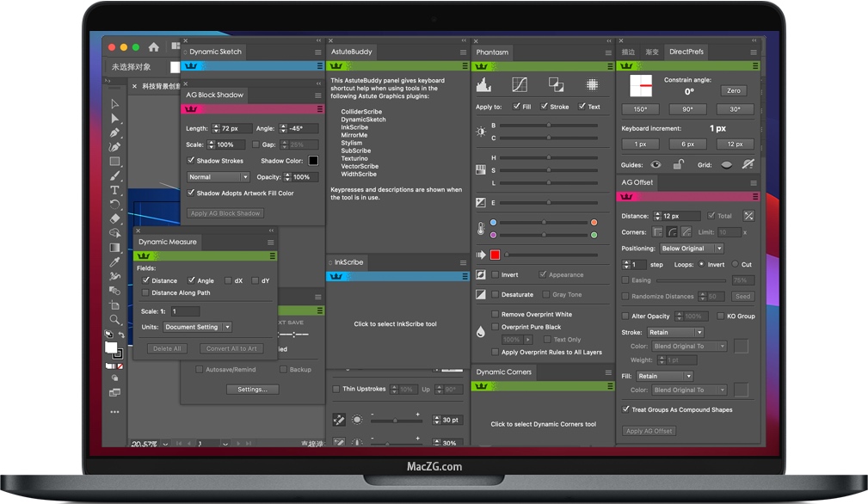This screenshot has width=868, height=504.
Task: Expand the Normal blend mode dropdown
Action: click(218, 177)
